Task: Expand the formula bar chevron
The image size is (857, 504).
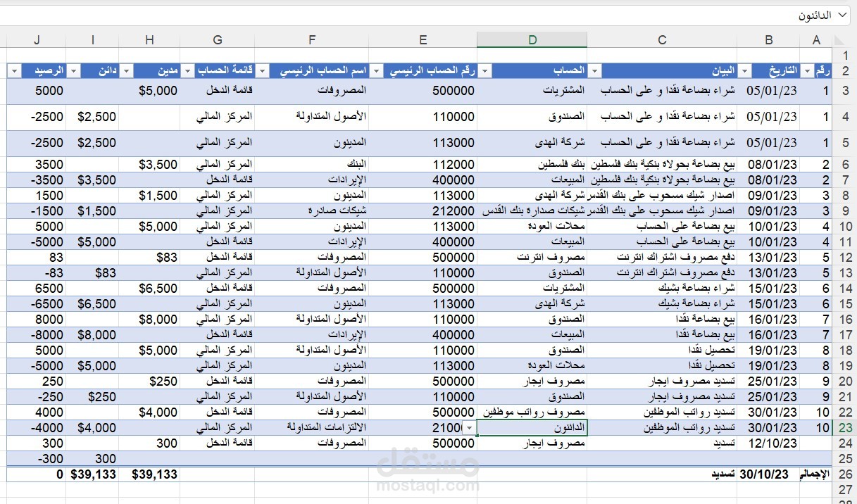Action: click(x=844, y=15)
